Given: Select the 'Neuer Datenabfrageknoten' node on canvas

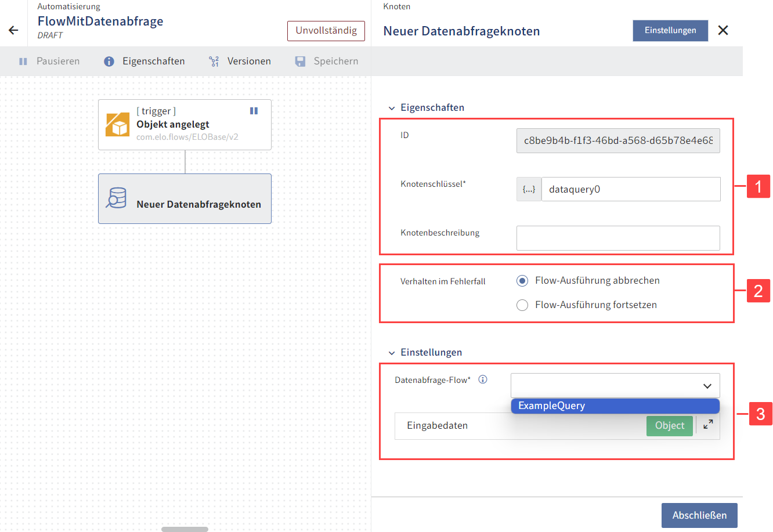Looking at the screenshot, I should (x=185, y=198).
